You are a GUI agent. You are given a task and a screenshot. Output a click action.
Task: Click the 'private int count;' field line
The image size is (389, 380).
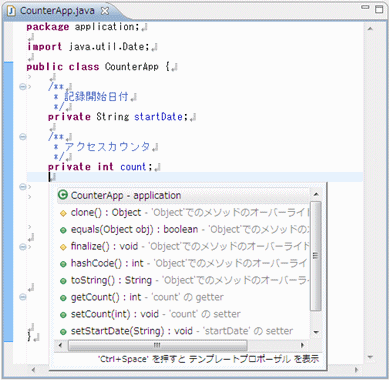(x=100, y=167)
